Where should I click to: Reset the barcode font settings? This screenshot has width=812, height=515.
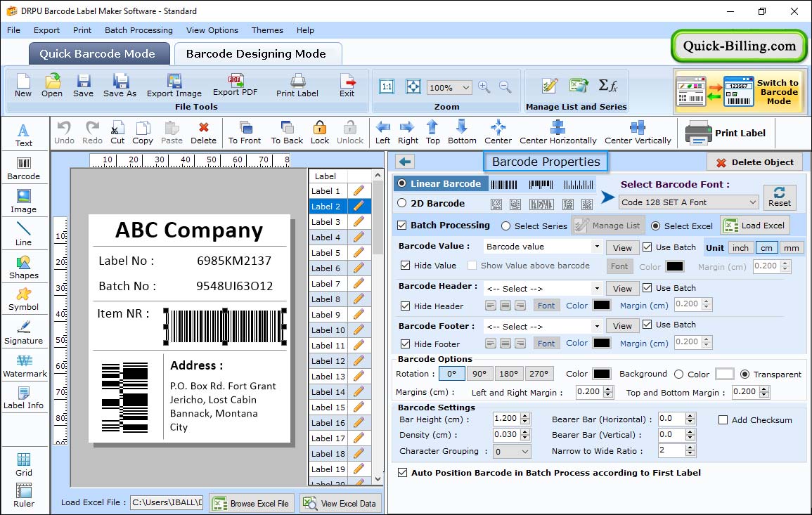click(x=780, y=197)
